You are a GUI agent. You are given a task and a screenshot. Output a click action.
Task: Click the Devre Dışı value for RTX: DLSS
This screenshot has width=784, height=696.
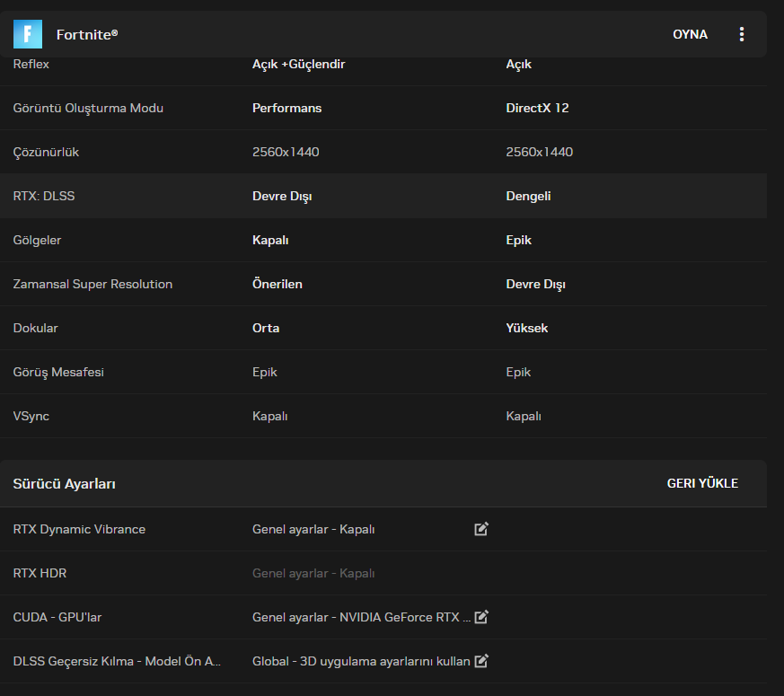282,196
